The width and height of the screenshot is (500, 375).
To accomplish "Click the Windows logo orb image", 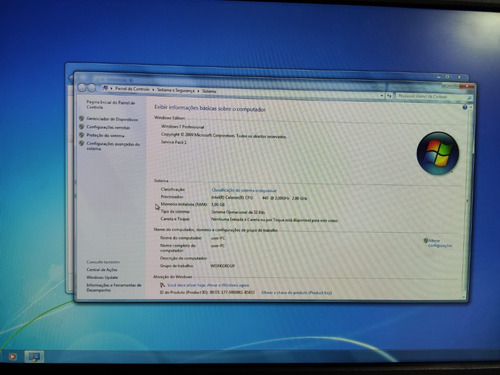I will (438, 153).
